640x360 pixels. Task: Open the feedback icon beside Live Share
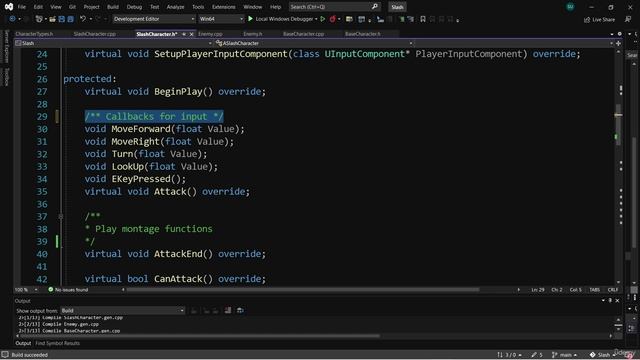(x=628, y=20)
